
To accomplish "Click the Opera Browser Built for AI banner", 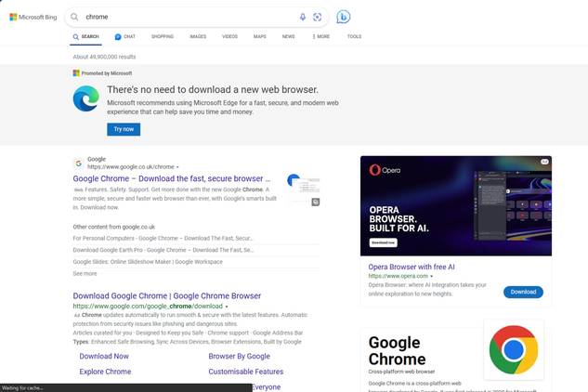I will pyautogui.click(x=456, y=206).
